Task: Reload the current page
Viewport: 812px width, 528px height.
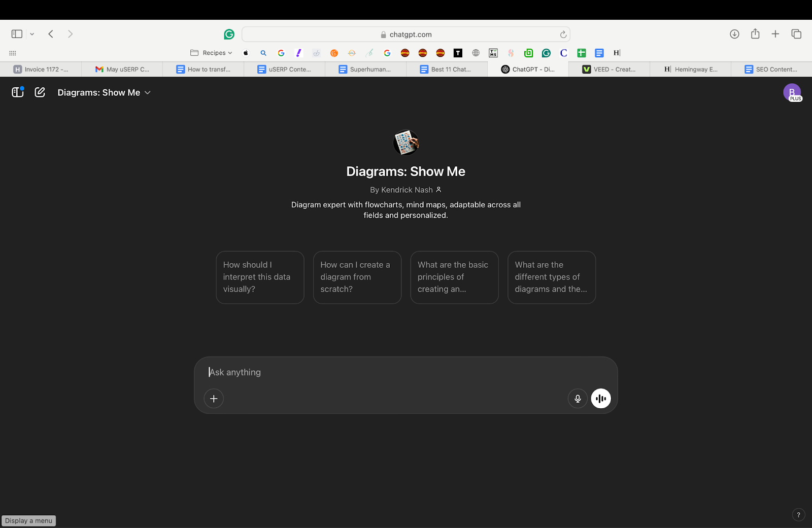Action: tap(563, 34)
